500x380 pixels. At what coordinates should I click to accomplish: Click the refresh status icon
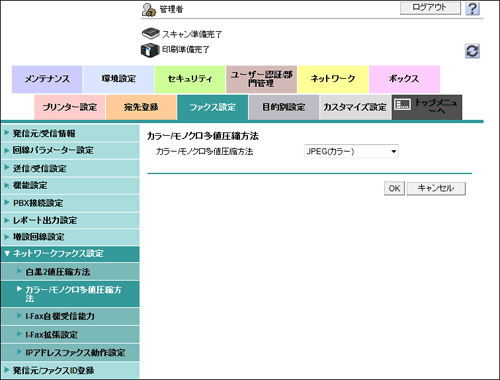coord(472,51)
